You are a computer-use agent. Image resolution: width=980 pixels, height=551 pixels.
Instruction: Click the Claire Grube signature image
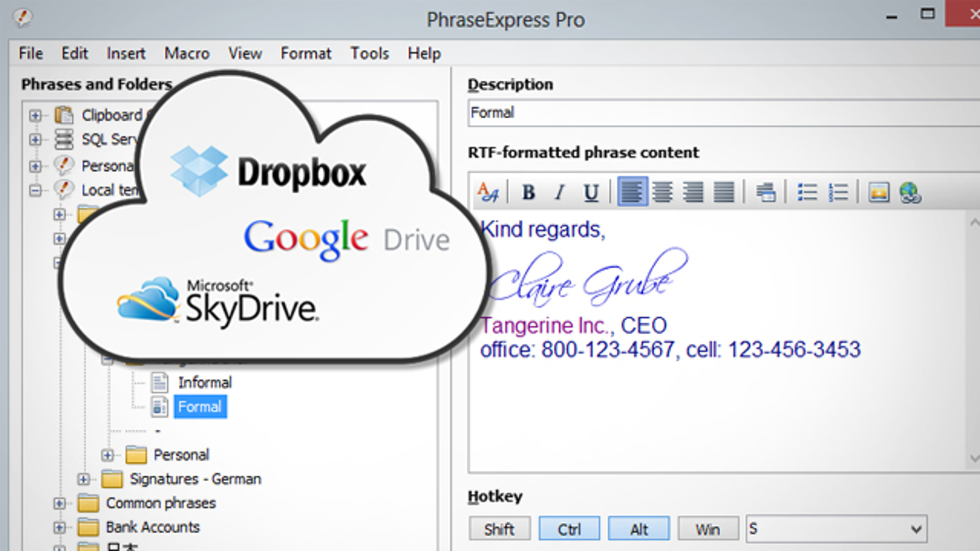588,277
